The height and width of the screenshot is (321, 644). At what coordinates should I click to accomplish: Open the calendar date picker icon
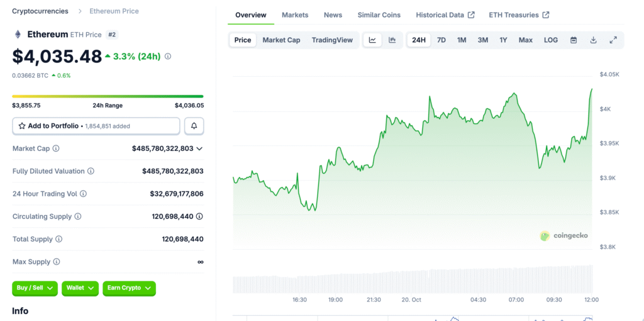[574, 40]
